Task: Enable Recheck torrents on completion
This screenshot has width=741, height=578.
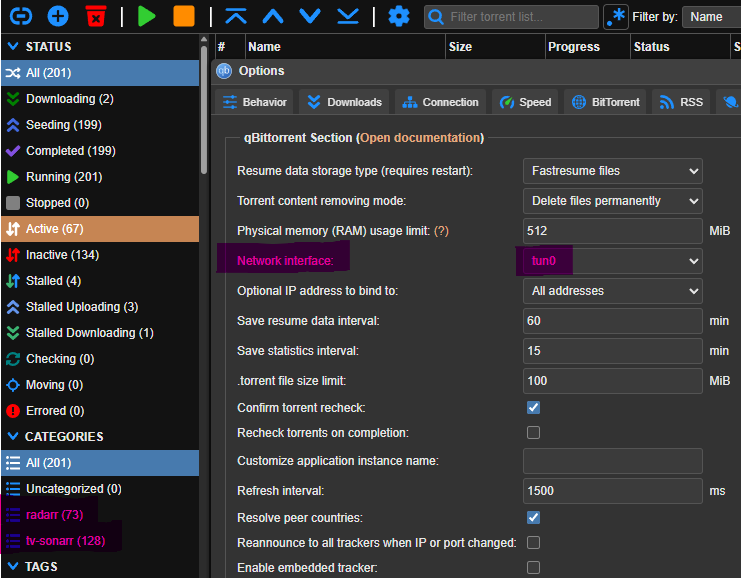Action: point(534,432)
